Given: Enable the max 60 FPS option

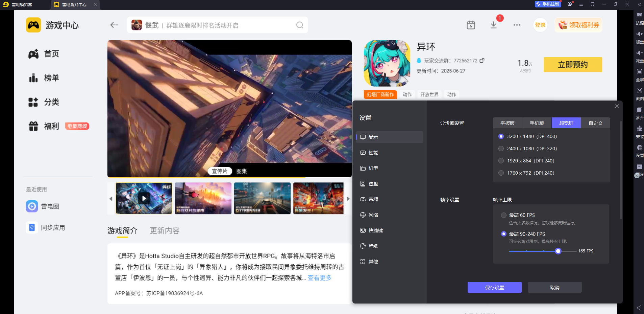Looking at the screenshot, I should pyautogui.click(x=504, y=215).
